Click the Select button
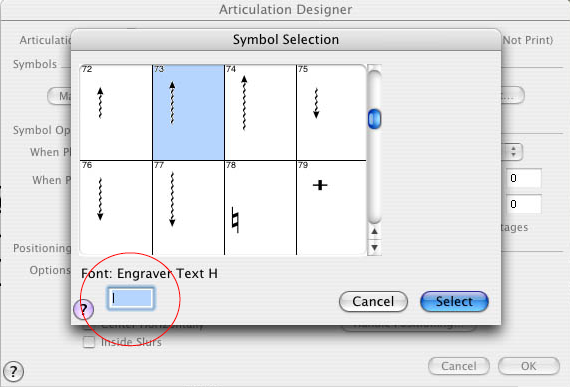The width and height of the screenshot is (570, 387). pyautogui.click(x=454, y=302)
